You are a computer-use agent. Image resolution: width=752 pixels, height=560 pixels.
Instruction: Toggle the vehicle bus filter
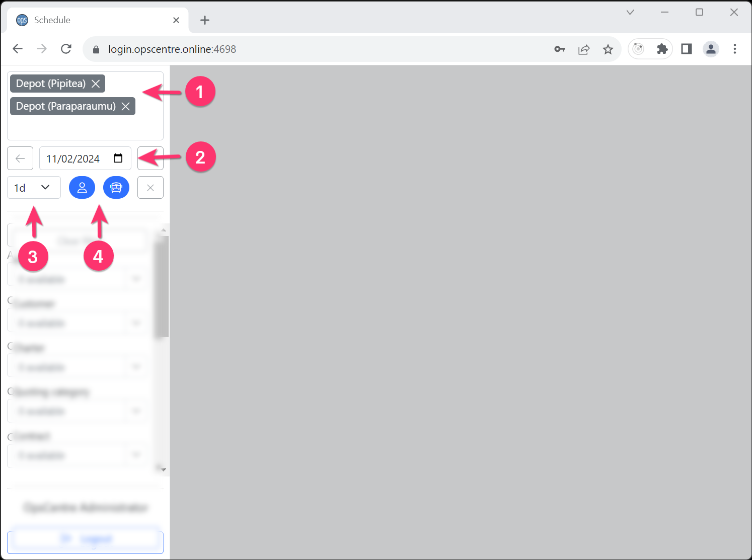(x=116, y=187)
